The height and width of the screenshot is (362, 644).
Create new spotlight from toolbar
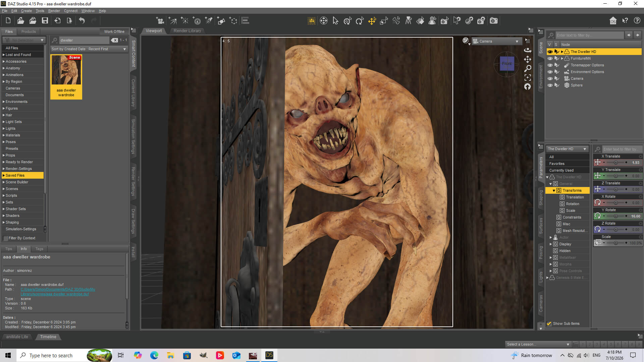[209, 21]
